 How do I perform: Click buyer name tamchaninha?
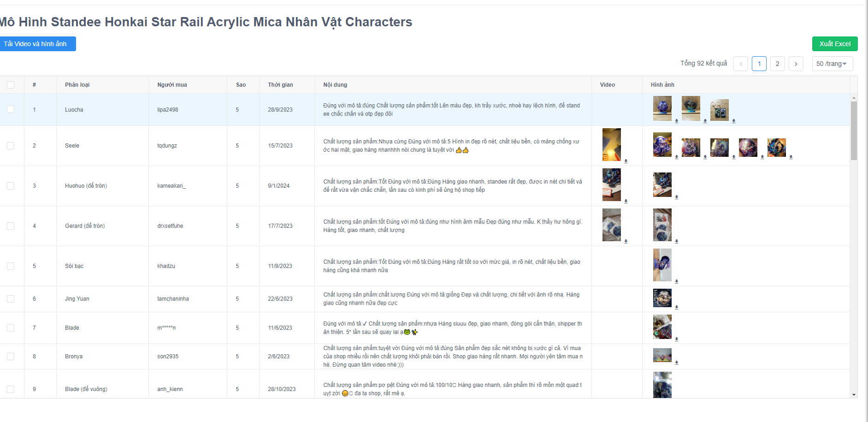click(x=173, y=299)
